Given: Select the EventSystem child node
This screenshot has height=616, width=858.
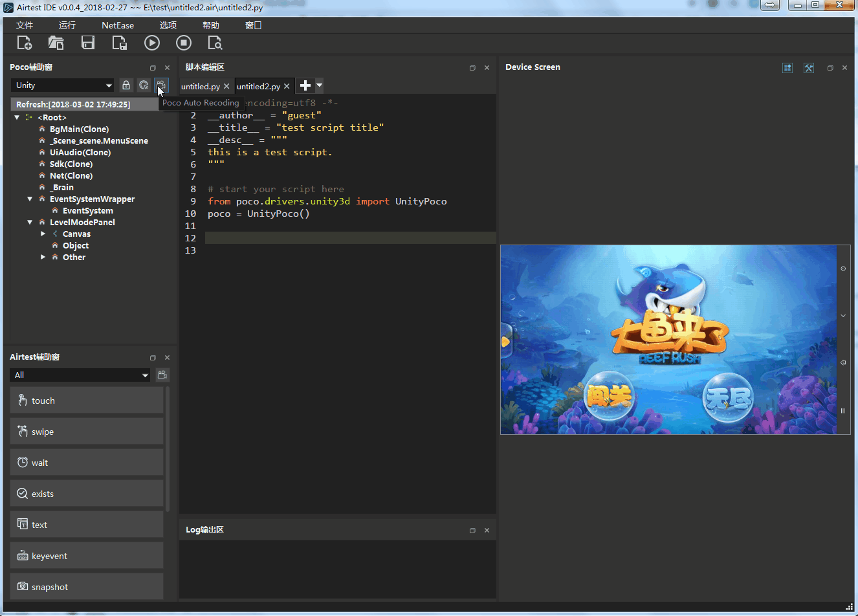Looking at the screenshot, I should tap(88, 210).
